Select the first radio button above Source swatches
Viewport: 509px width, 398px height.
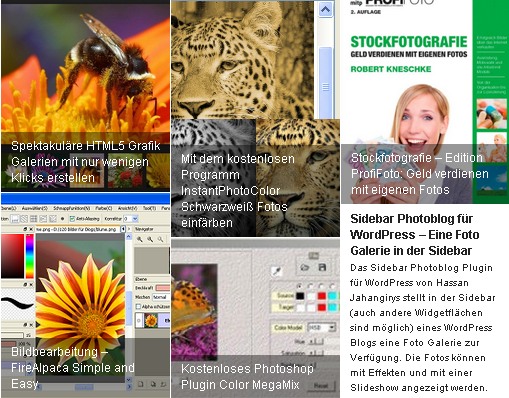(300, 286)
